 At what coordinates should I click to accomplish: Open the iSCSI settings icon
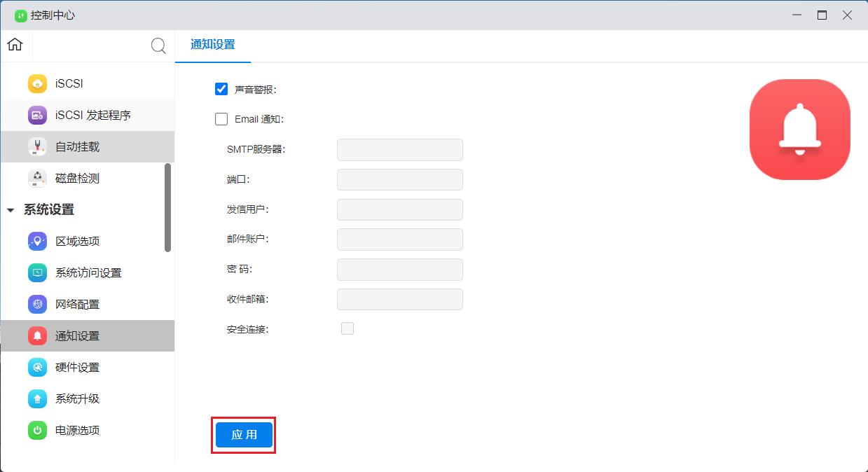coord(37,83)
